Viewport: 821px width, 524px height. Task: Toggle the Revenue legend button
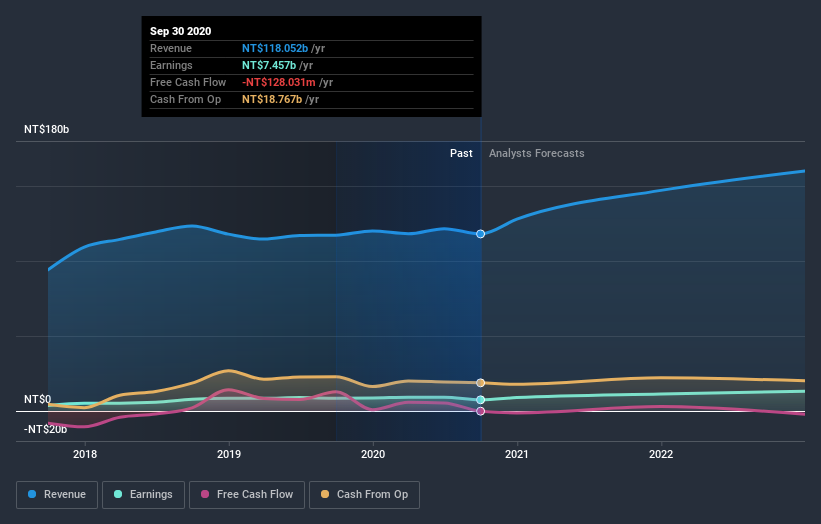[x=57, y=495]
